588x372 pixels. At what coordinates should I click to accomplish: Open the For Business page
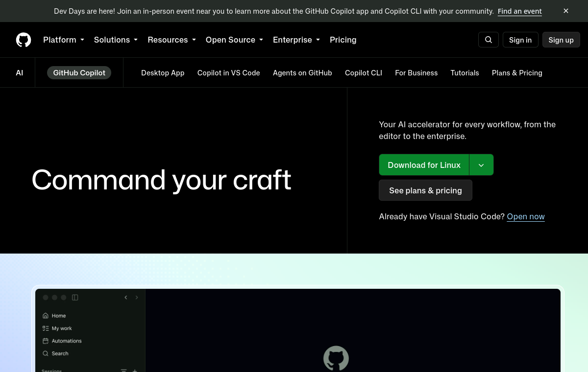click(x=416, y=72)
